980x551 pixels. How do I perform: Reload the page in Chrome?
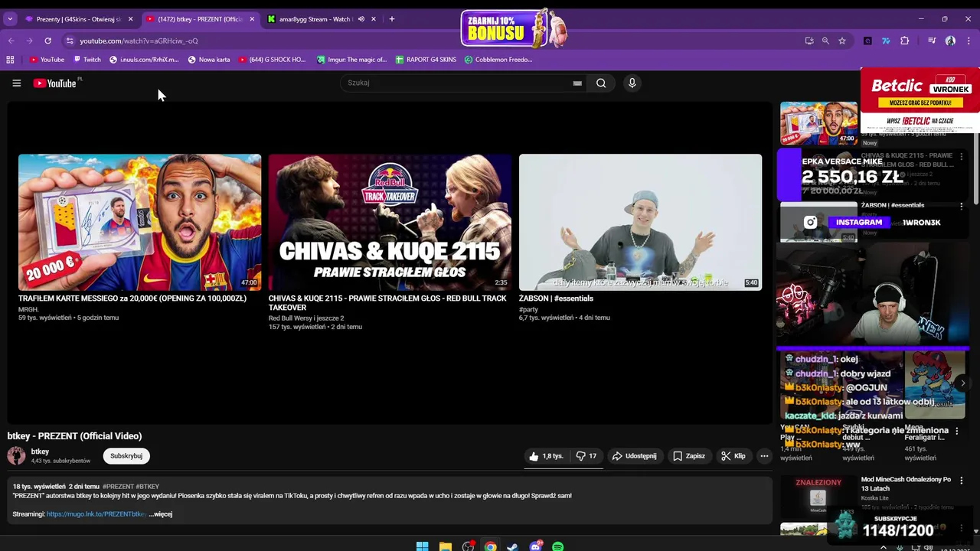click(x=47, y=41)
